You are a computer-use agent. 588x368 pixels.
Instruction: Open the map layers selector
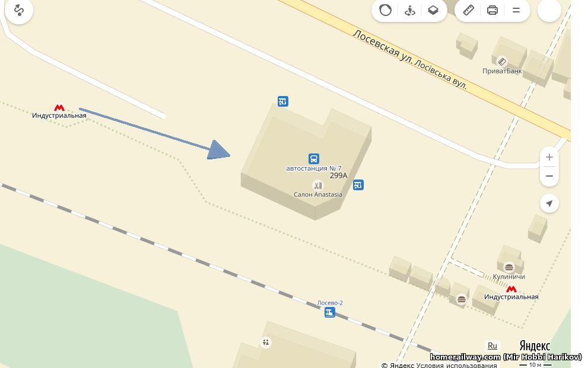pyautogui.click(x=433, y=10)
